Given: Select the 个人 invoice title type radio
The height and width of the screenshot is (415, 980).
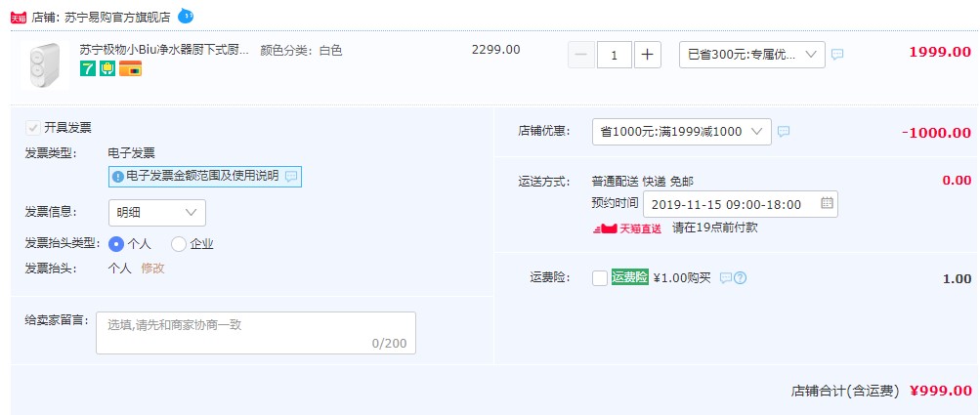Looking at the screenshot, I should click(x=116, y=244).
